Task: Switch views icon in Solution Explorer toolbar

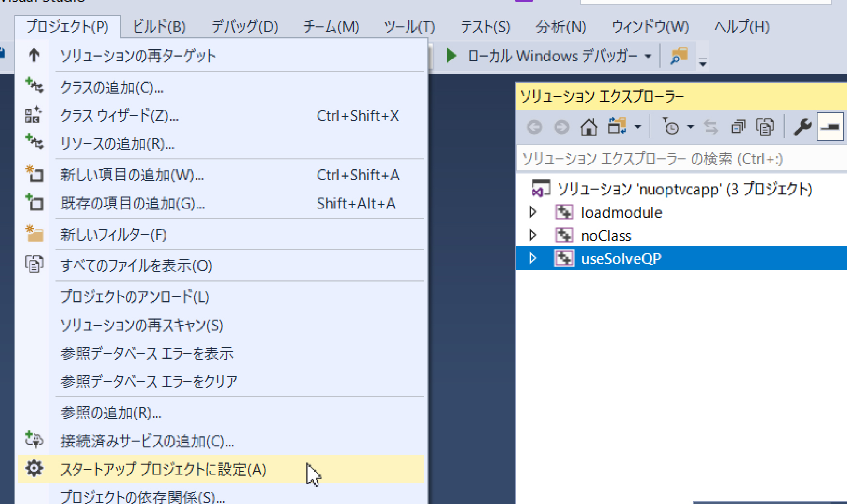Action: [617, 126]
